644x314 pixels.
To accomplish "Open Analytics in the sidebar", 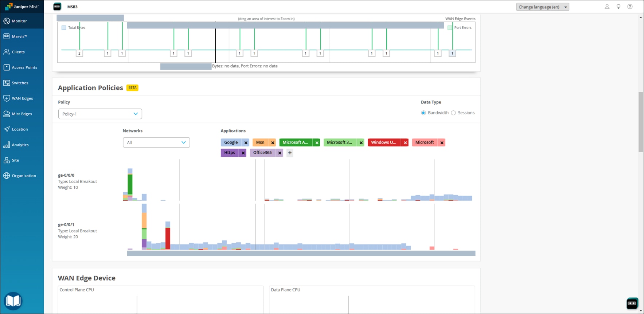I will click(x=22, y=145).
